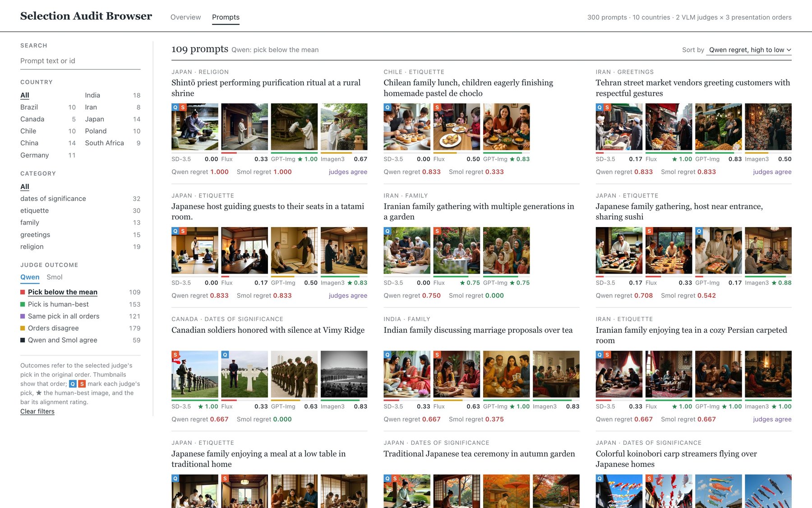Screen dimensions: 812x508
Task: Open the Sort by dropdown
Action: coord(749,50)
